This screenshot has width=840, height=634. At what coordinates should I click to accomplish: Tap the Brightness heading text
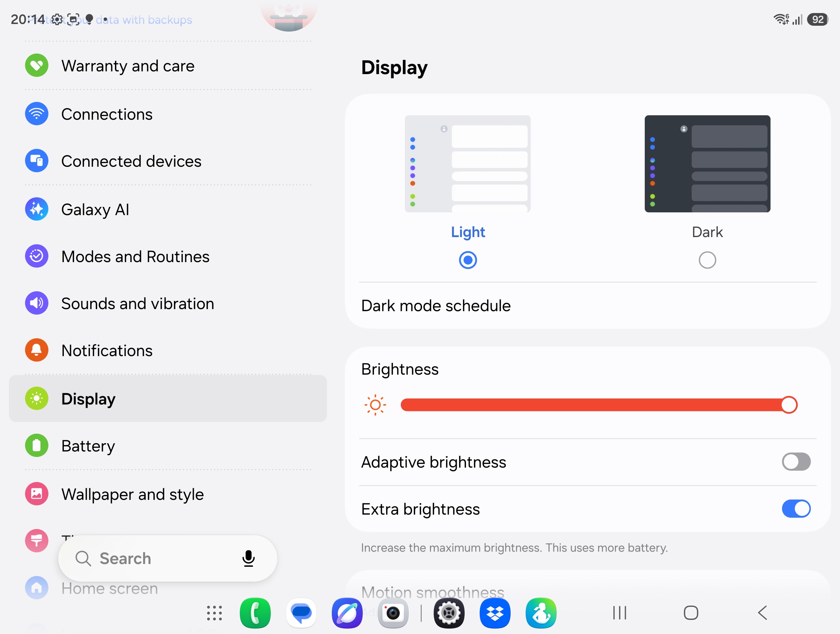pyautogui.click(x=399, y=369)
